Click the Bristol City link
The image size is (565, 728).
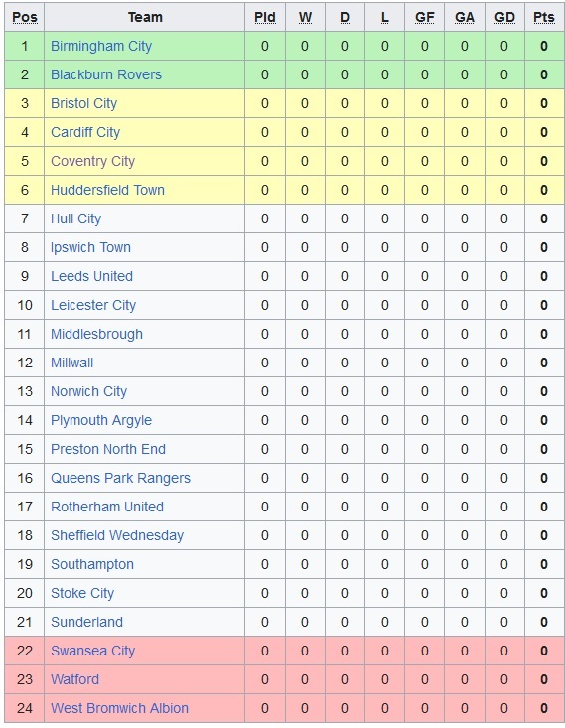[83, 103]
